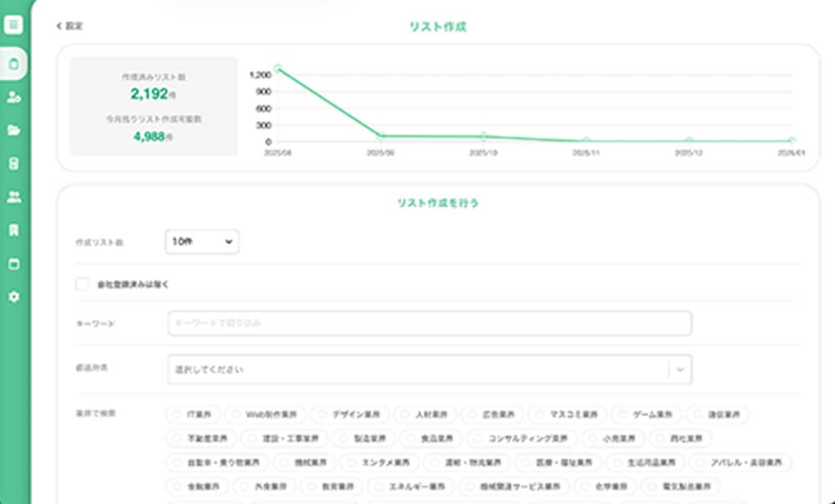This screenshot has height=504, width=835.
Task: Open the 作成リスト数 10件 dropdown
Action: (202, 242)
